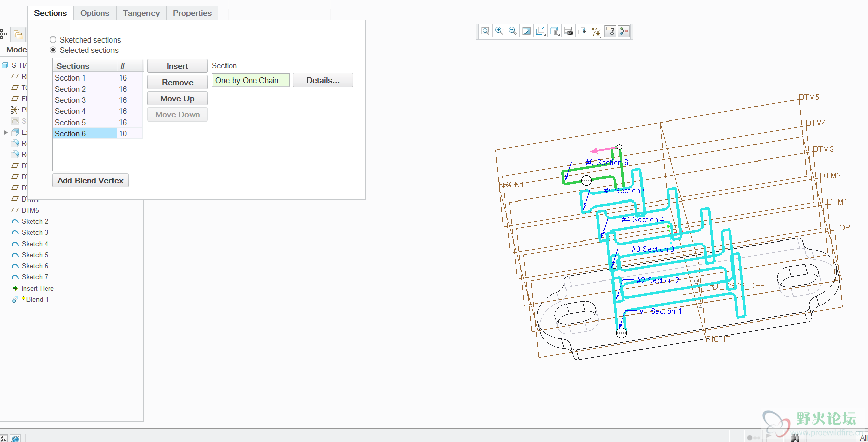
Task: Click the Insert Here marker
Action: click(37, 288)
